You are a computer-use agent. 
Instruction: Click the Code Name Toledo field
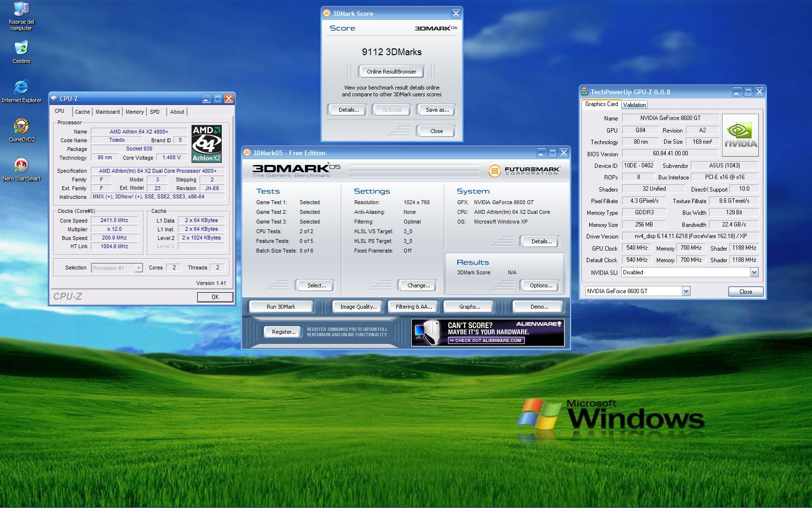click(x=116, y=140)
